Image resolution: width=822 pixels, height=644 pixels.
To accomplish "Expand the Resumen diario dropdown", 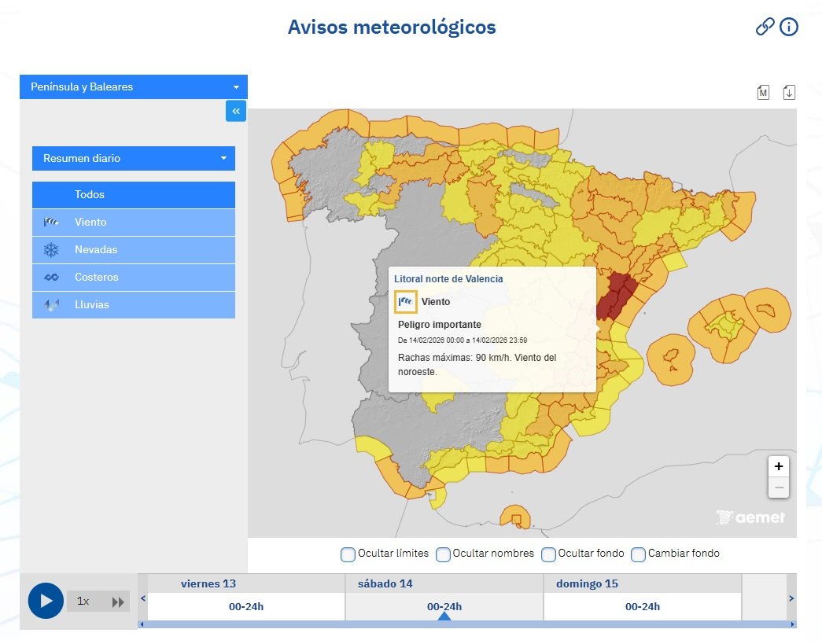I will coord(134,158).
